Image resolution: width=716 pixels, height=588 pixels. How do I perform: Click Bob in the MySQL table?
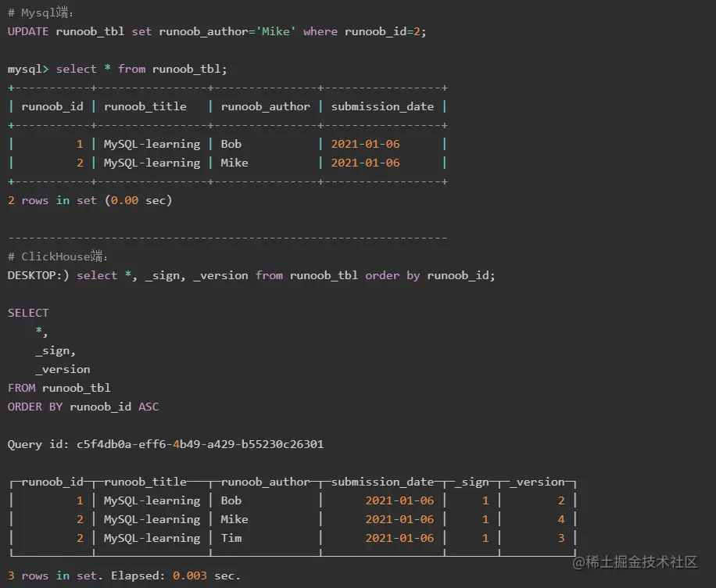point(231,144)
